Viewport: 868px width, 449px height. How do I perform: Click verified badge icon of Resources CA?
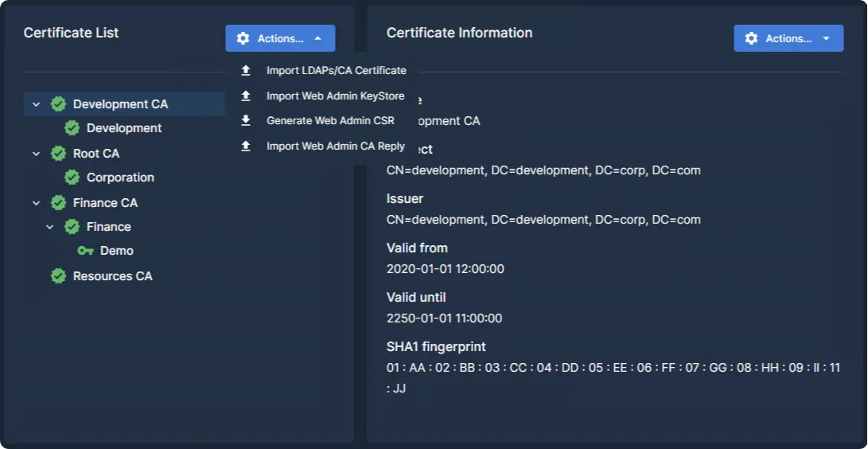tap(58, 275)
